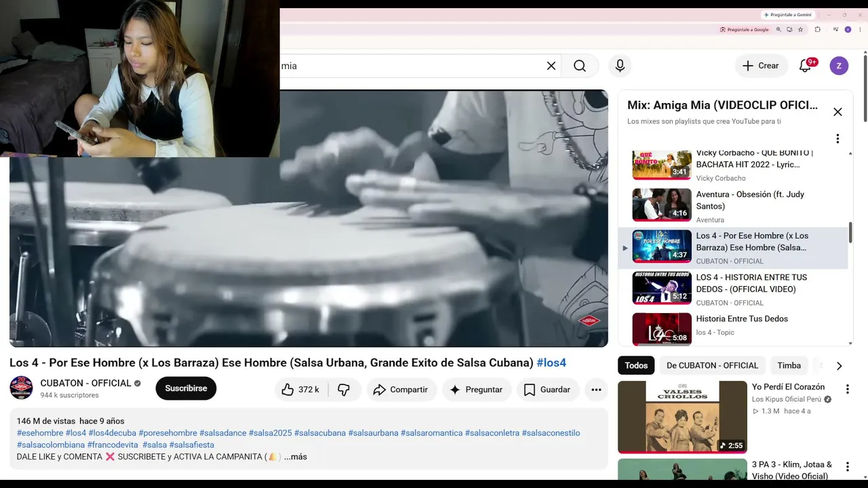Viewport: 868px width, 488px height.
Task: Maximize the browser window
Action: 844,15
